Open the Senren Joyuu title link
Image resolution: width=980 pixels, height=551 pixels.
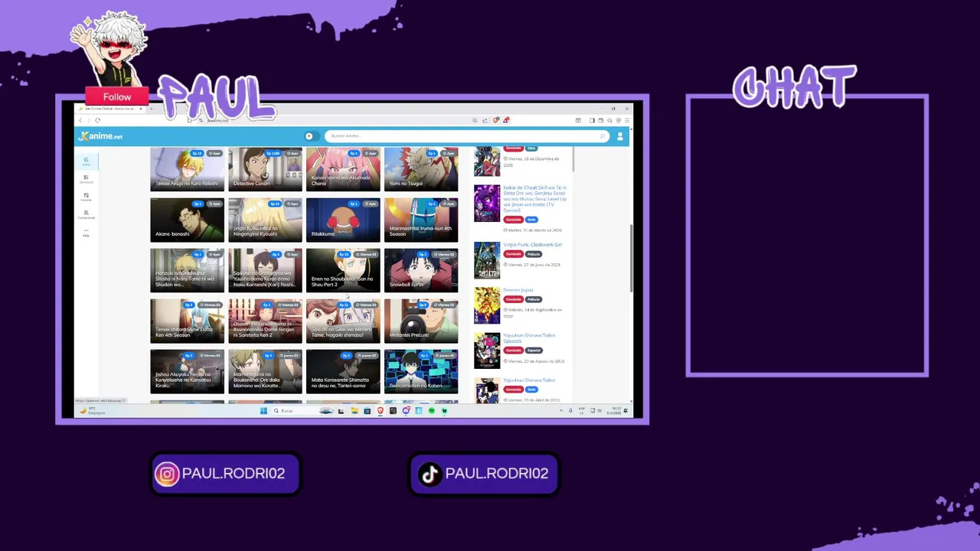tap(518, 290)
